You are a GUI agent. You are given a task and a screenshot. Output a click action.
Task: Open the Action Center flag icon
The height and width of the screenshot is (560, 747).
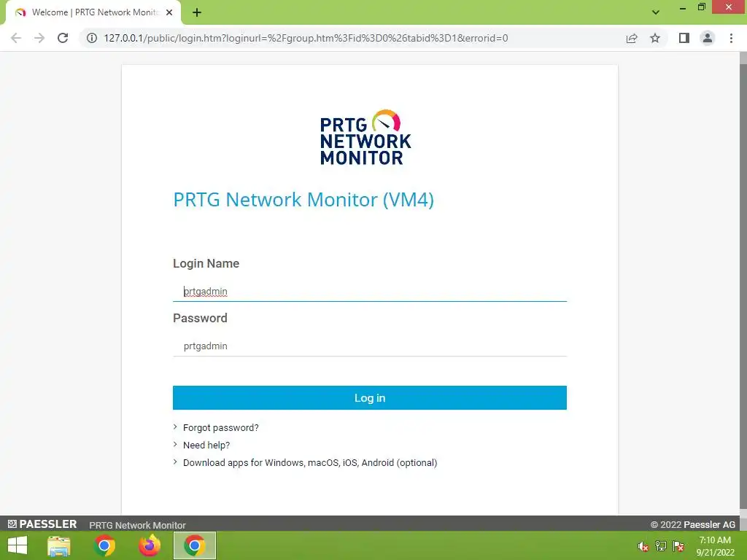678,546
